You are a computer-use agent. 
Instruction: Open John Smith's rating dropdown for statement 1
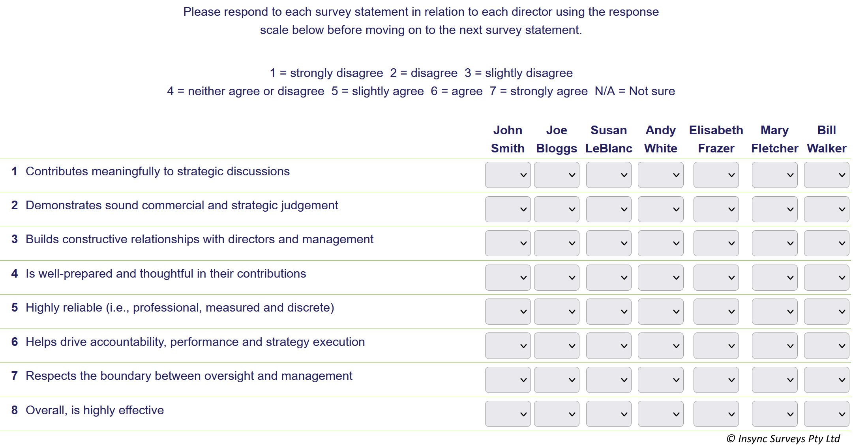pos(508,175)
